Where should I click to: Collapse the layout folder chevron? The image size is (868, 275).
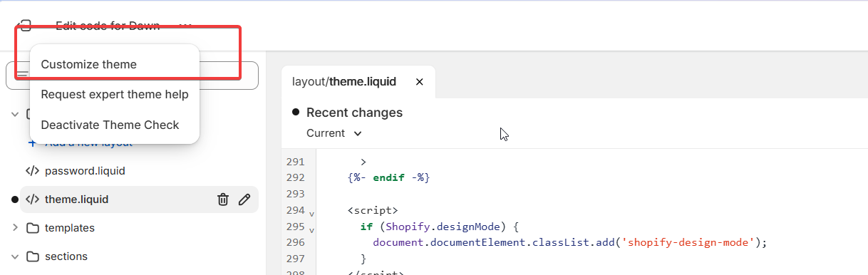point(15,114)
